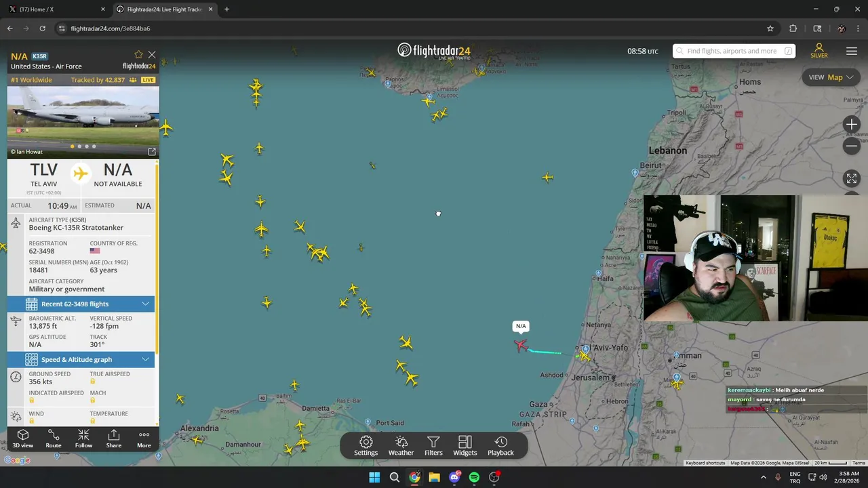868x488 pixels.
Task: Select the red KC-135 aircraft on map
Action: (520, 346)
